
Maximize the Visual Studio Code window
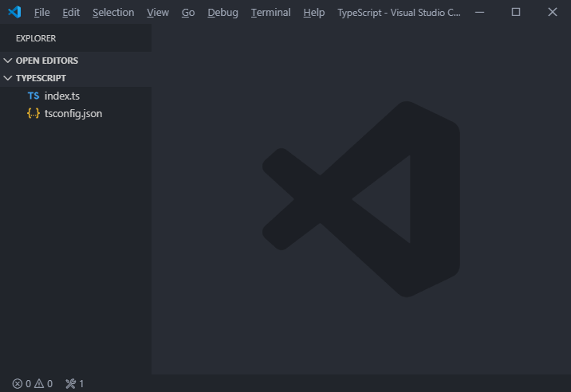[516, 12]
